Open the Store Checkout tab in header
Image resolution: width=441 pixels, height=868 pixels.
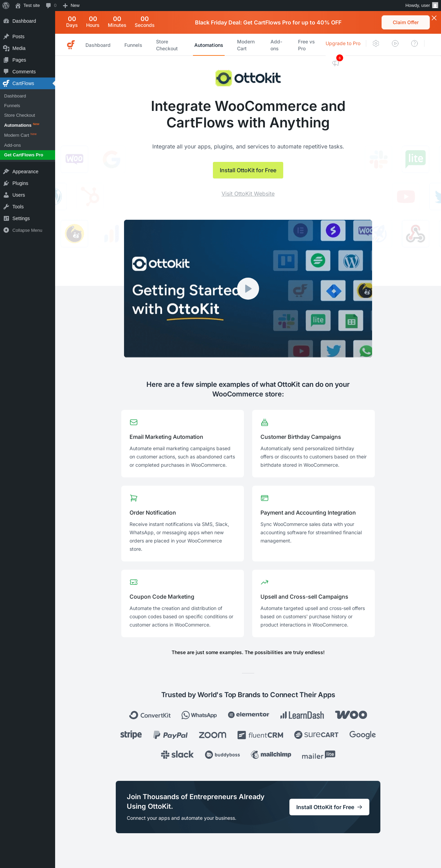167,45
